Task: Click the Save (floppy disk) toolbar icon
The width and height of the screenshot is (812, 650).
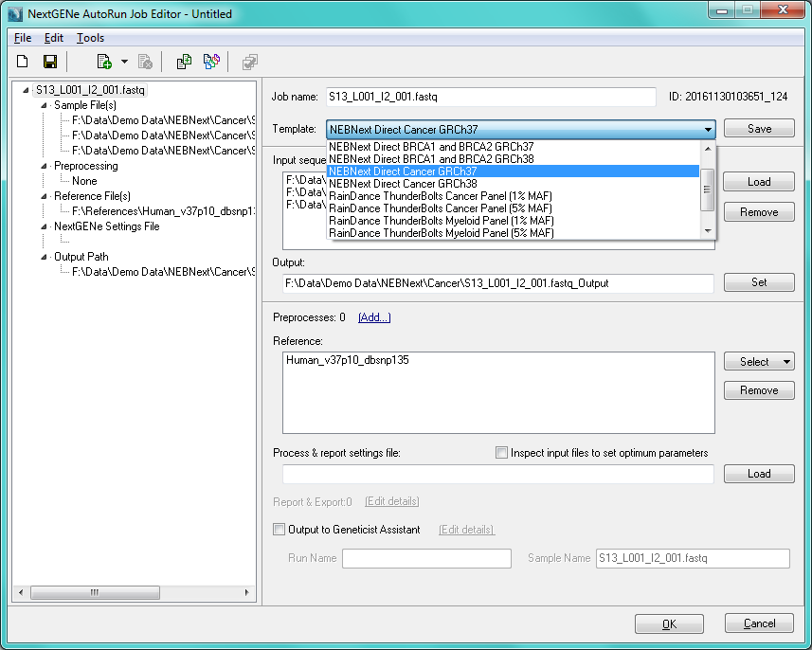Action: pos(49,62)
